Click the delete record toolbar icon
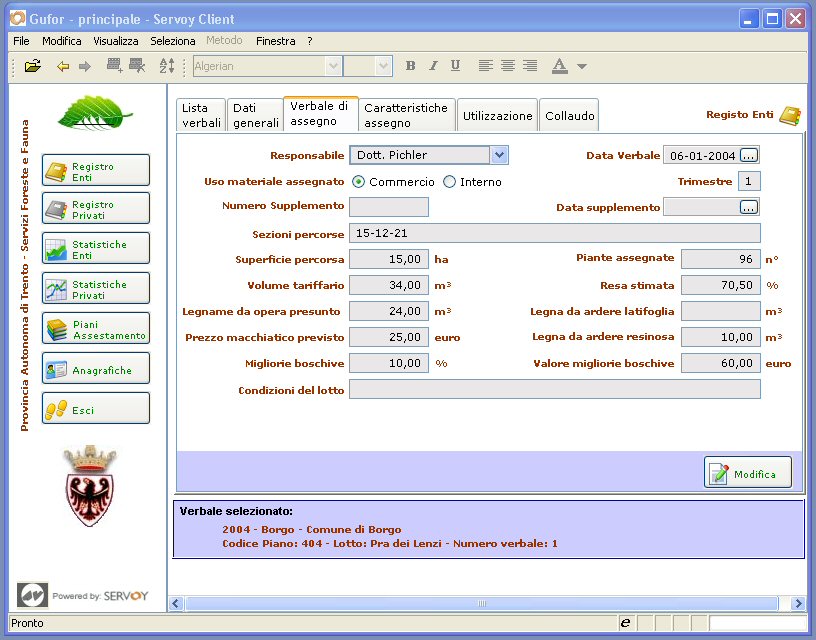Screen dimensions: 816x640 (137, 66)
